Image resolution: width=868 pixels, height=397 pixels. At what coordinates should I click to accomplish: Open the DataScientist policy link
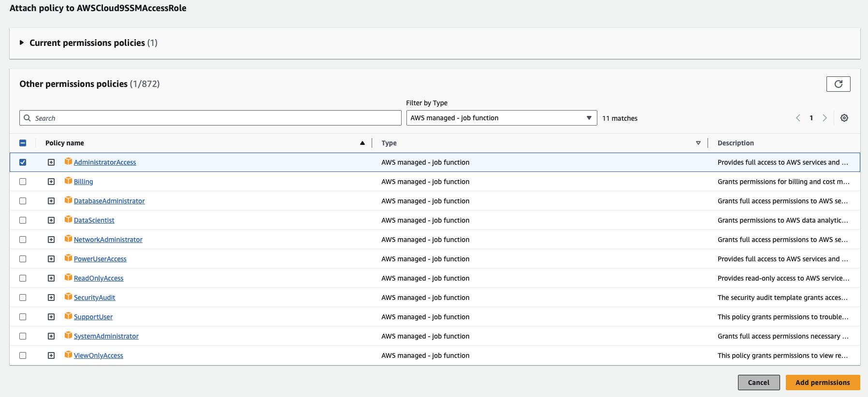click(x=94, y=220)
